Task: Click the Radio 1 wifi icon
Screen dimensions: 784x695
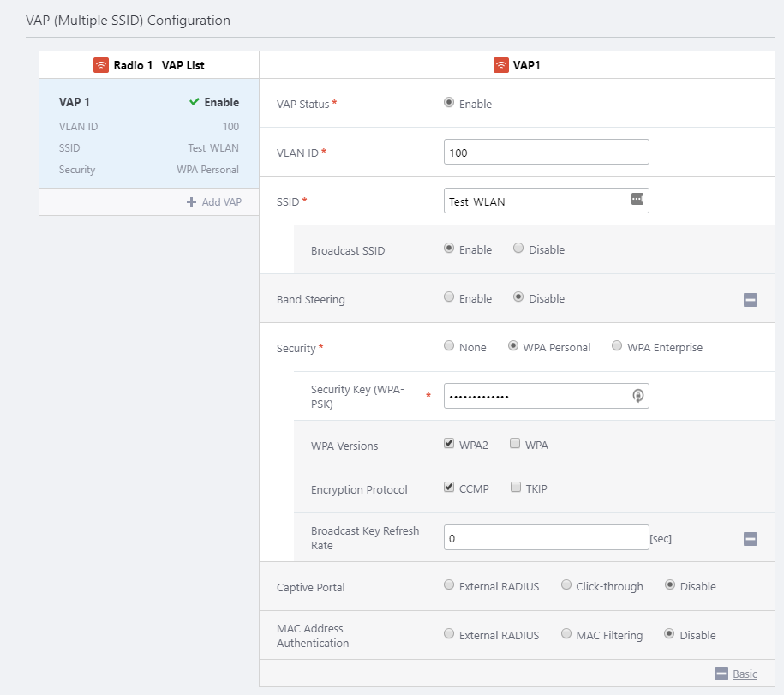Action: point(101,65)
